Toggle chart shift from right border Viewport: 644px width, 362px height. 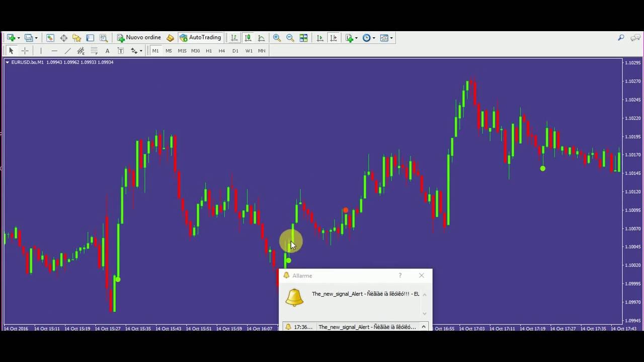[x=333, y=38]
